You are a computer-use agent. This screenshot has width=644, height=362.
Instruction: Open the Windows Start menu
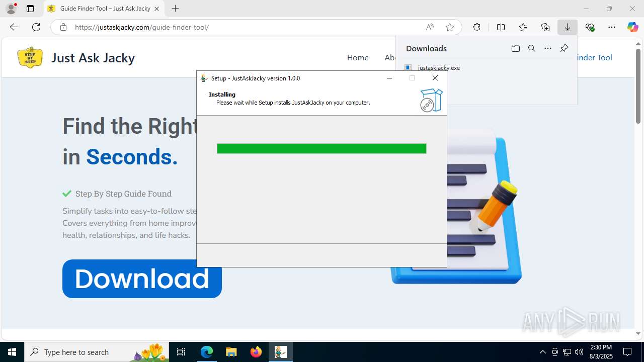pyautogui.click(x=12, y=352)
